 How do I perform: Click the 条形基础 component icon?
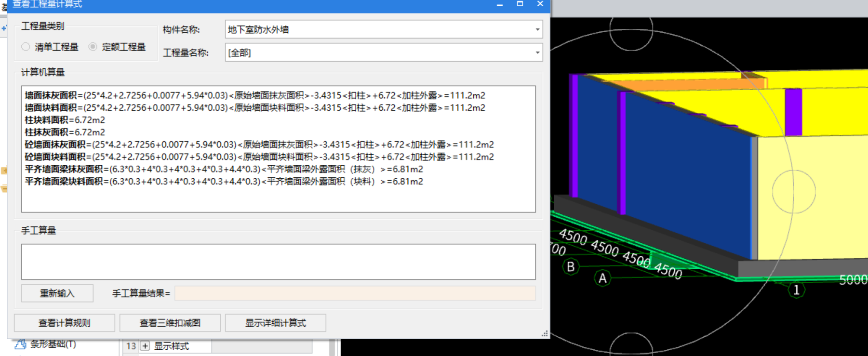click(20, 344)
